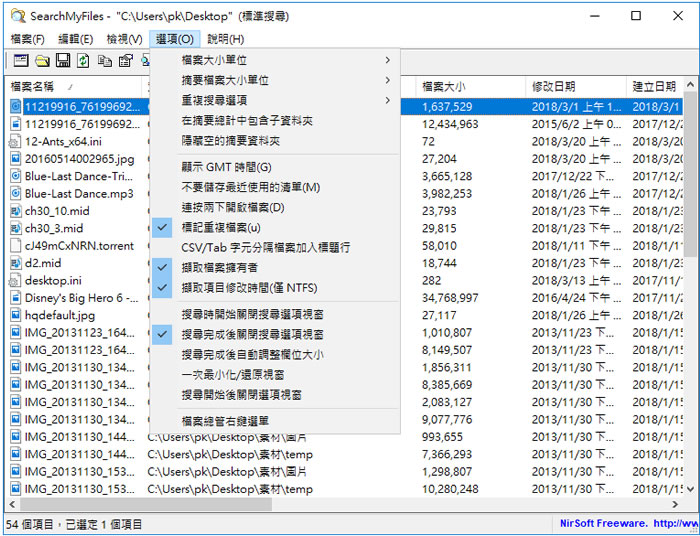700x536 pixels.
Task: Select 搜尋開始後關閉選項視窗 item
Action: tap(275, 395)
